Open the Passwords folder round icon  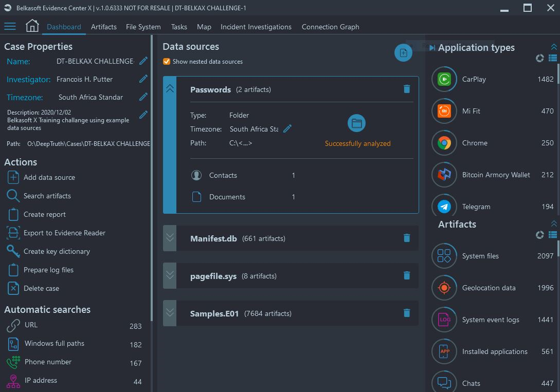pyautogui.click(x=356, y=123)
